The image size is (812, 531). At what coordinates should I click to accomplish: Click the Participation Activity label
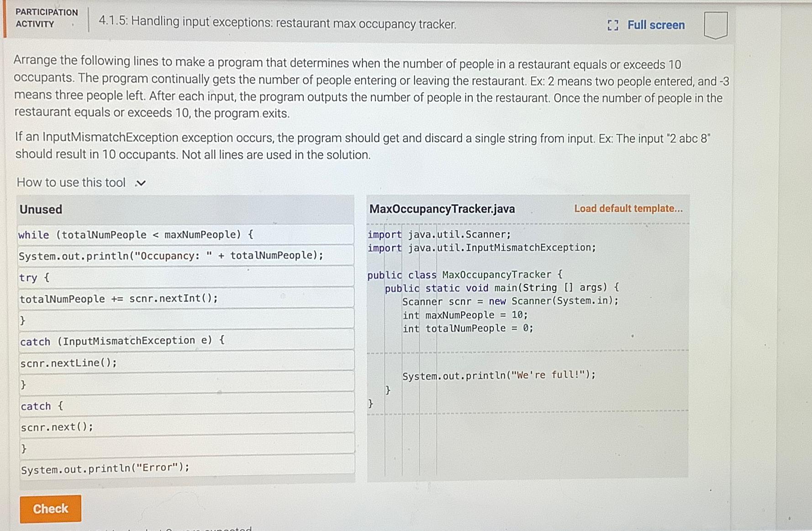click(46, 17)
